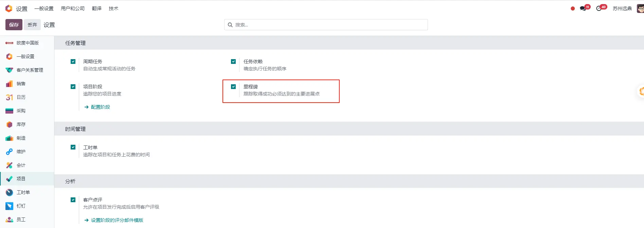Toggle the 任务依赖 checkbox
The image size is (644, 228).
tap(233, 62)
